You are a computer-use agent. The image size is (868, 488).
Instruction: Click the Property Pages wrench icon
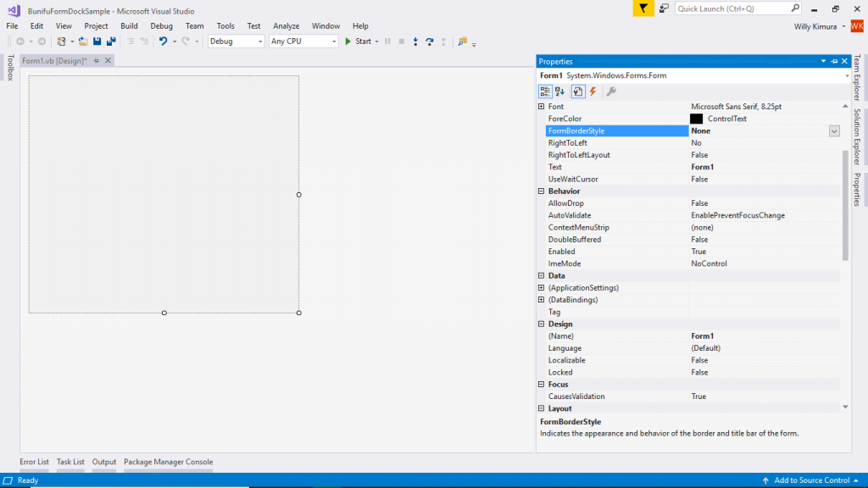[x=611, y=91]
